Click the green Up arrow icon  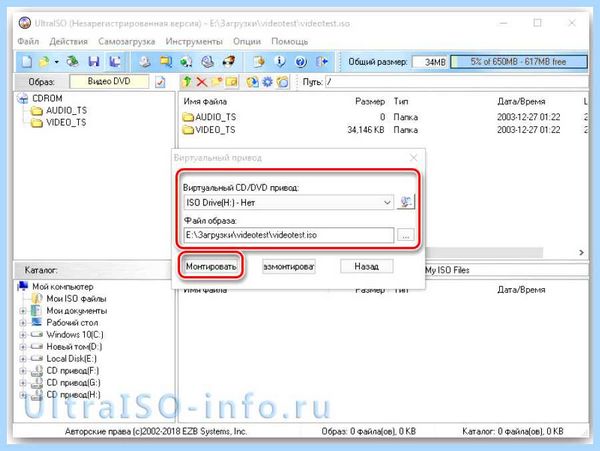tap(187, 81)
